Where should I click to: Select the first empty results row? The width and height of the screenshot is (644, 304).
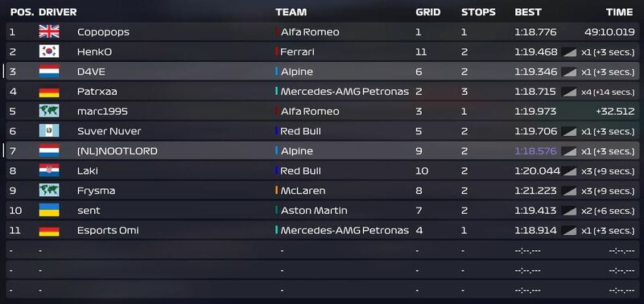323,250
